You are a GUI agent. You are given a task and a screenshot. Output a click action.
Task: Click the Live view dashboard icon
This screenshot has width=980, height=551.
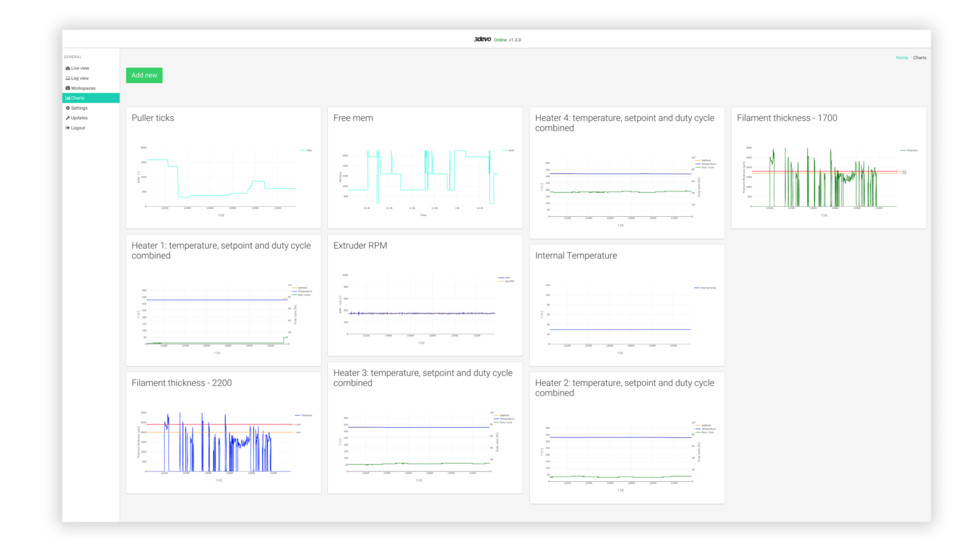(68, 69)
